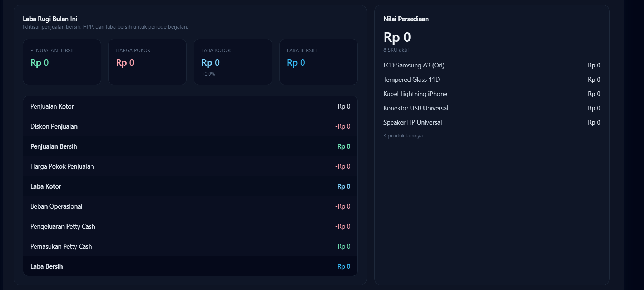644x290 pixels.
Task: Select Tempered Glass 11D inventory item
Action: tap(411, 80)
